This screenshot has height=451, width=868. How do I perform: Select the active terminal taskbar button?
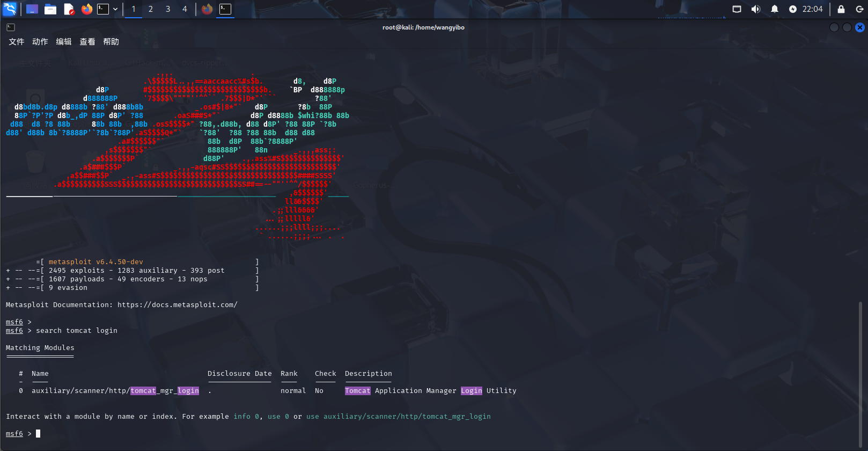tap(225, 9)
